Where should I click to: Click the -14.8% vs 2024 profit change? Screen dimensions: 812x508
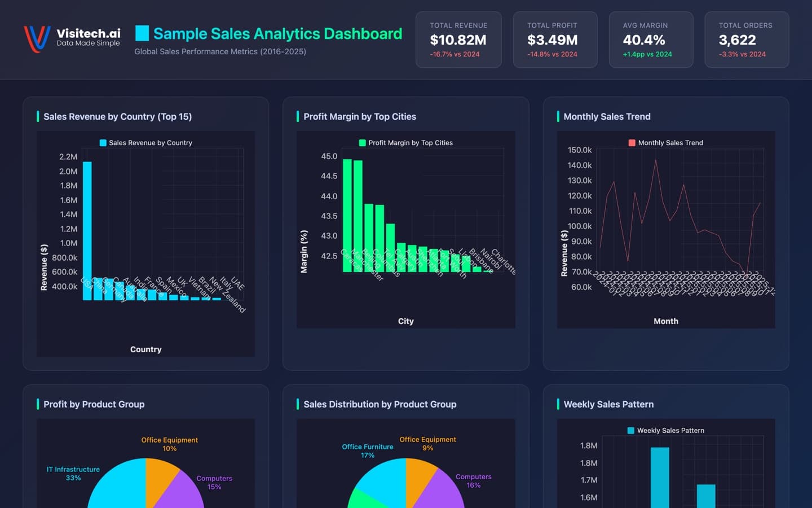click(x=552, y=54)
